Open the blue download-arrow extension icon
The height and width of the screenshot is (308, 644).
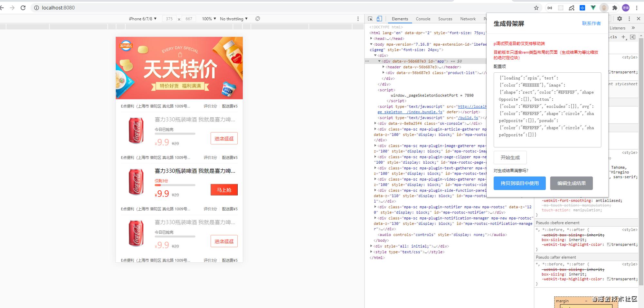[x=582, y=8]
